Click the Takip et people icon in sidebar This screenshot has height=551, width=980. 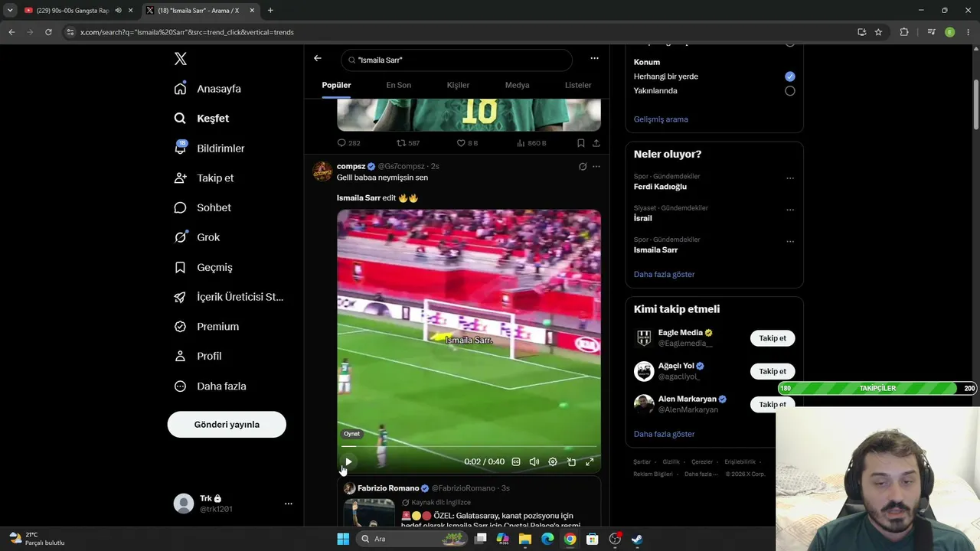[181, 178]
